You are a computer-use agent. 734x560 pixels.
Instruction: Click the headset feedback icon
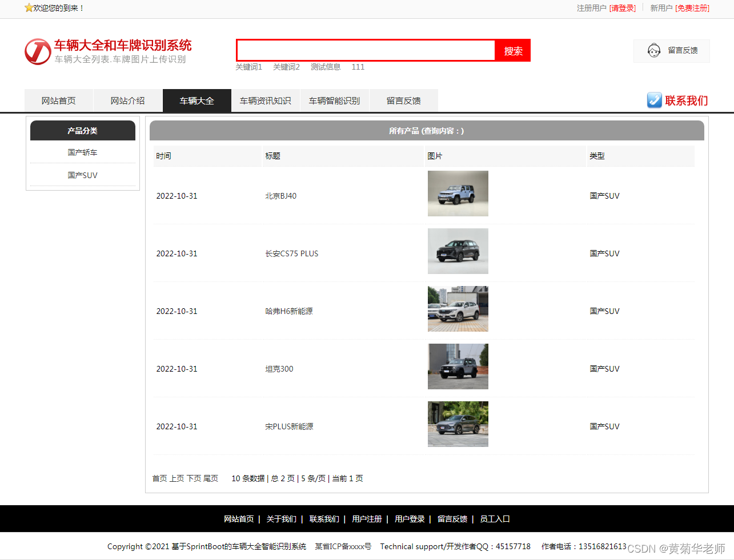click(654, 50)
